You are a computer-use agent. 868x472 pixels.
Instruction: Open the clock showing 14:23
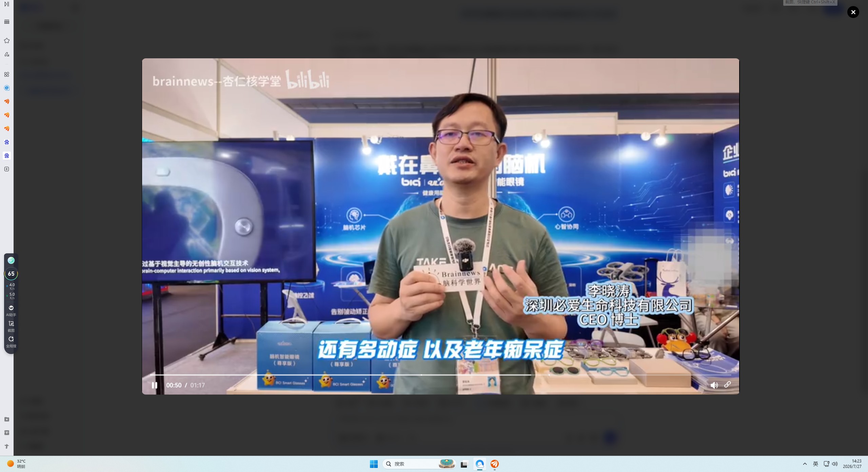(852, 464)
